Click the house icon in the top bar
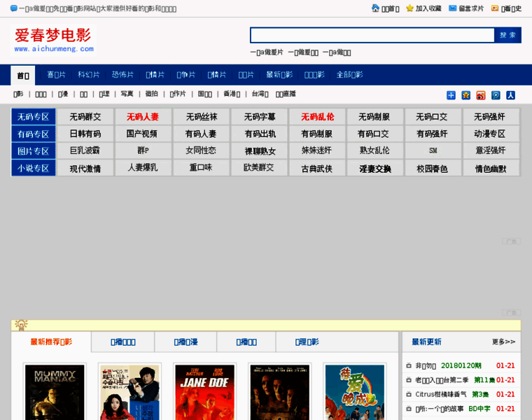532x420 pixels. tap(375, 8)
